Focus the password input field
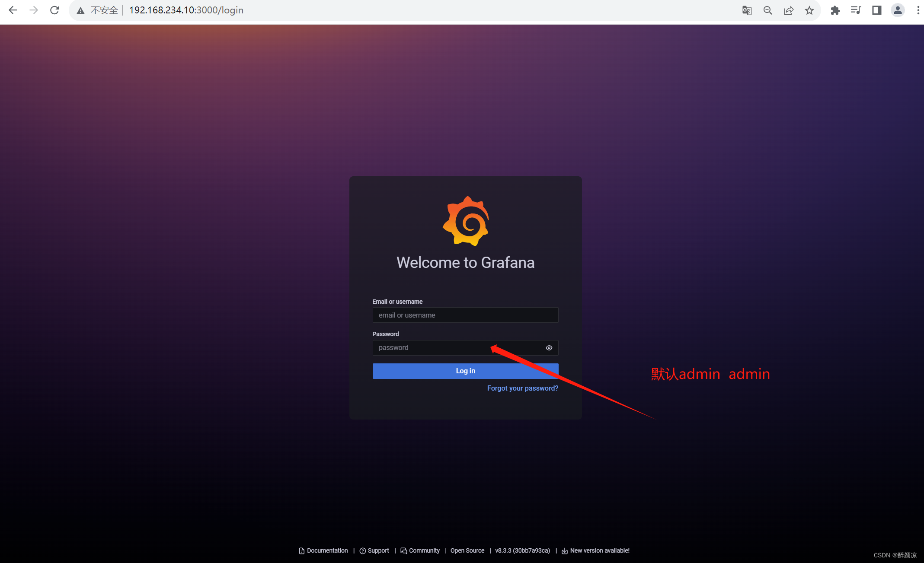 465,348
